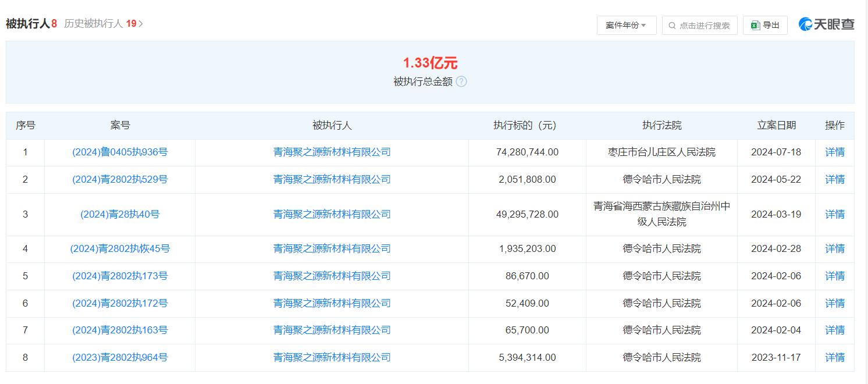The image size is (868, 384).
Task: Click the Excel export icon
Action: coord(755,26)
